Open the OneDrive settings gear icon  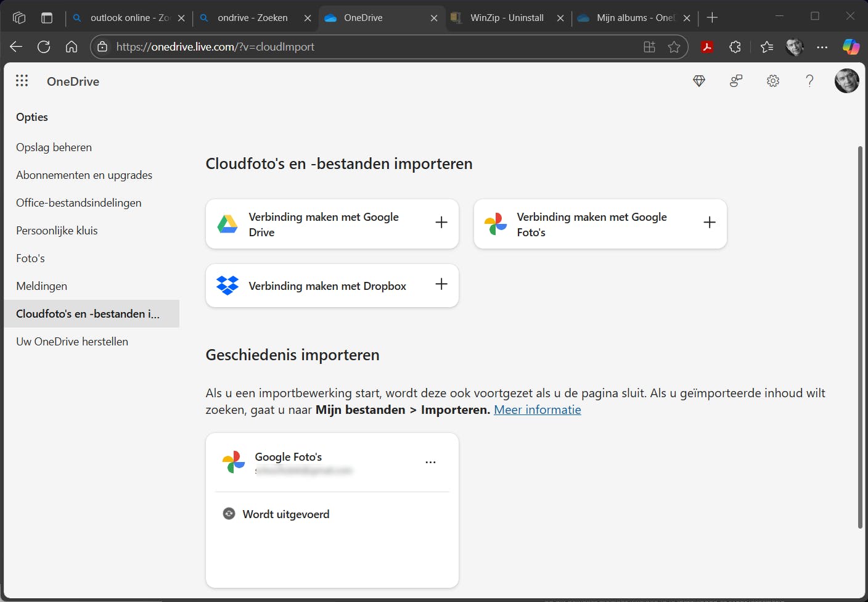pos(773,81)
